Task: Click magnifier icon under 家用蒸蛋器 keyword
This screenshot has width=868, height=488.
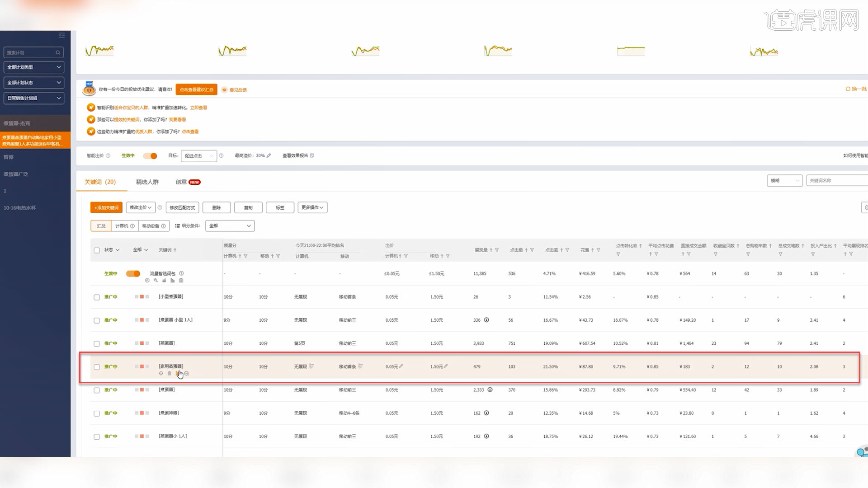Action: coord(187,373)
